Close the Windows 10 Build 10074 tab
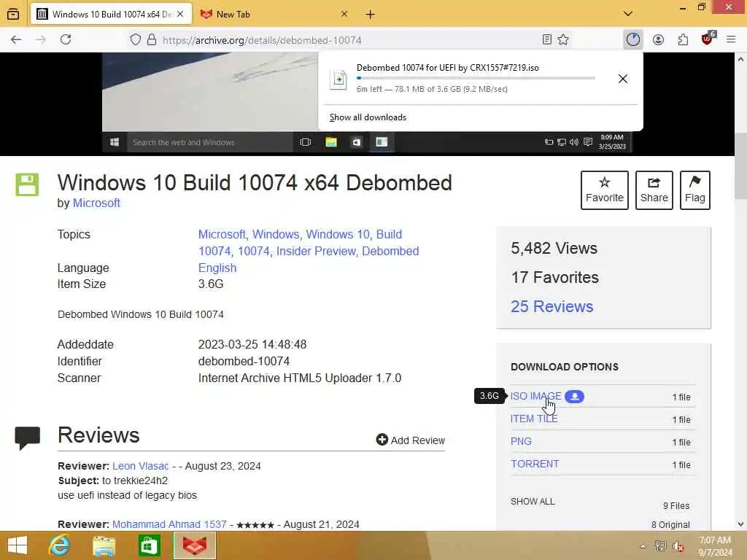Screen dimensions: 747x560 point(180,15)
